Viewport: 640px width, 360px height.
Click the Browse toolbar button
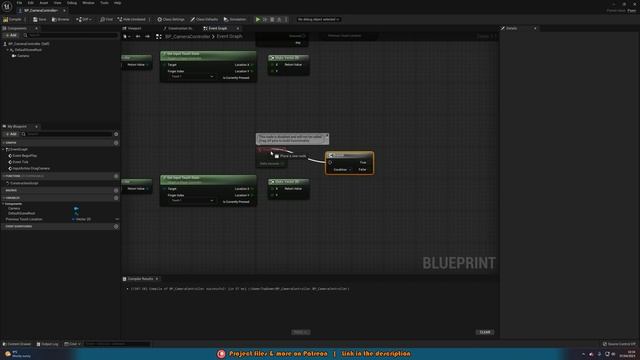60,19
